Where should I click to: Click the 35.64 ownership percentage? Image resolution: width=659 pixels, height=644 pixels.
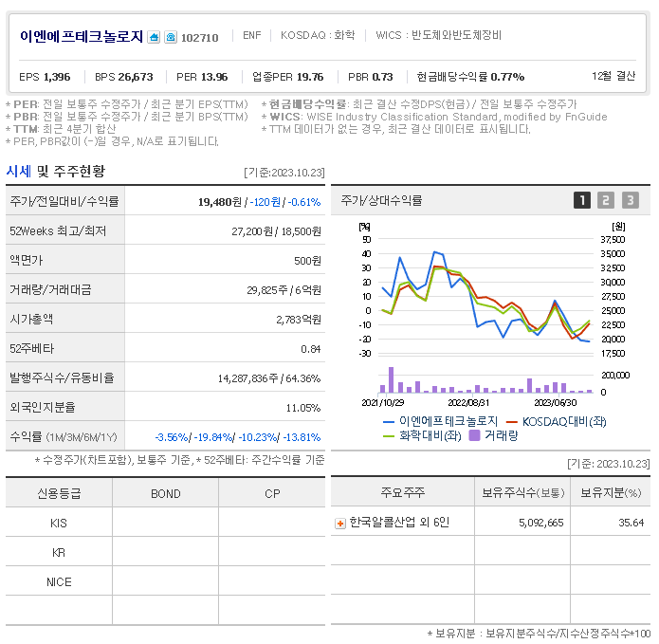pyautogui.click(x=632, y=523)
